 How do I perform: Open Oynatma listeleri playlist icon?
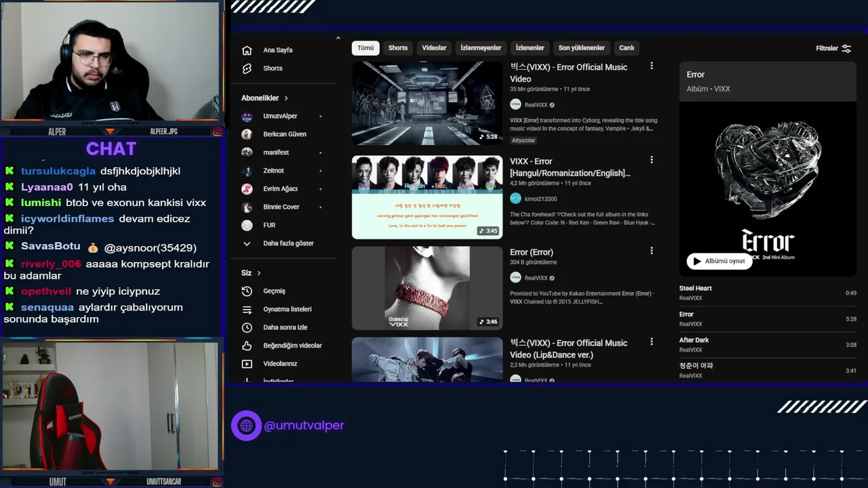tap(247, 309)
